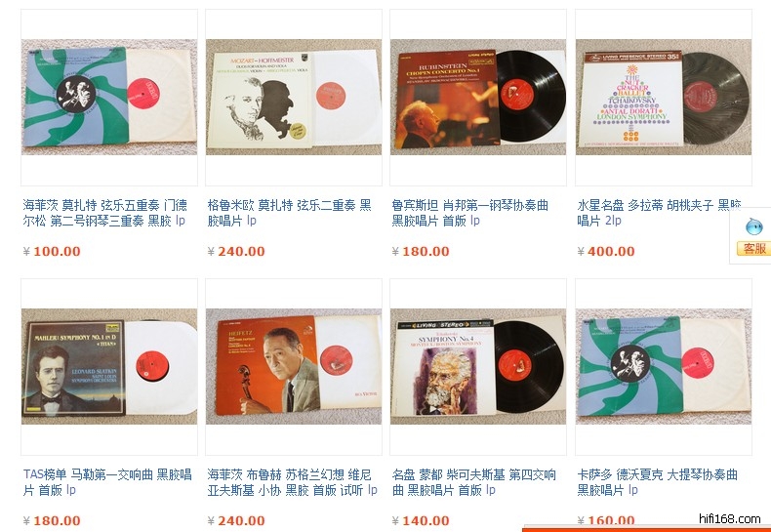Open first-row green swirl Heifetz album thumbnail
Viewport: 771px width, 532px height.
[109, 98]
